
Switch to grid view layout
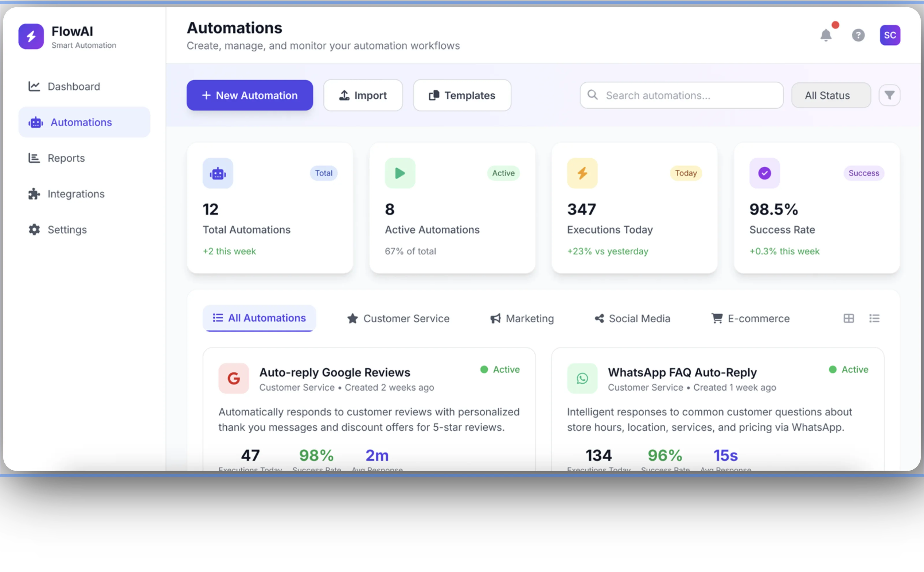click(x=849, y=319)
